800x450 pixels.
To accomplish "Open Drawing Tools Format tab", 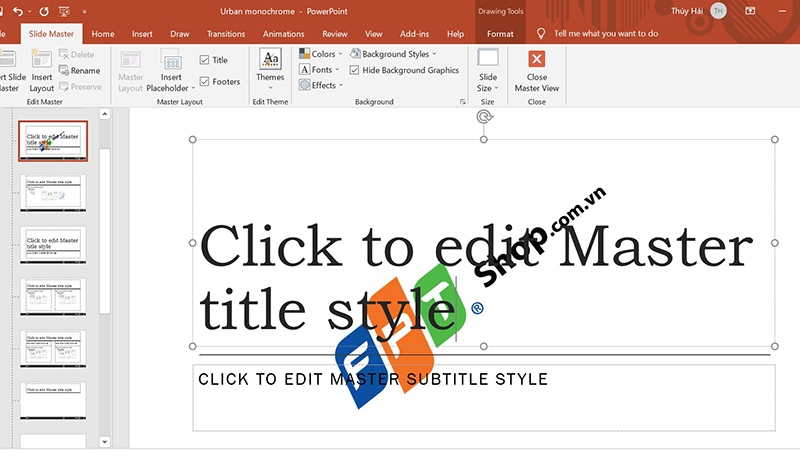I will [x=500, y=34].
